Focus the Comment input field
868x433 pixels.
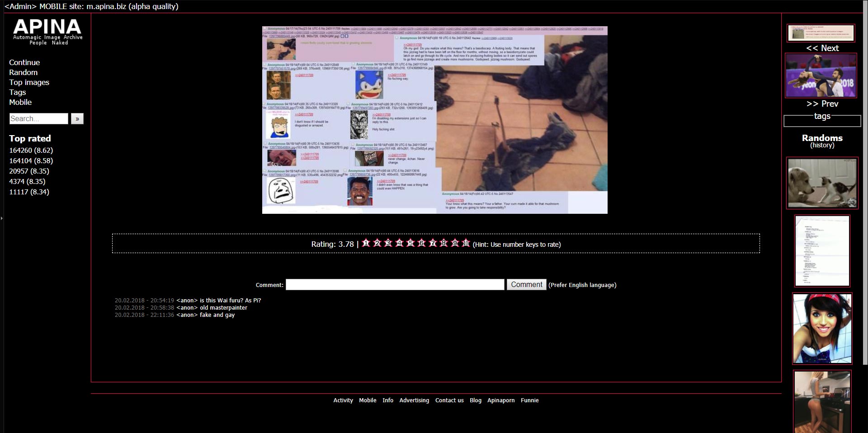coord(395,284)
